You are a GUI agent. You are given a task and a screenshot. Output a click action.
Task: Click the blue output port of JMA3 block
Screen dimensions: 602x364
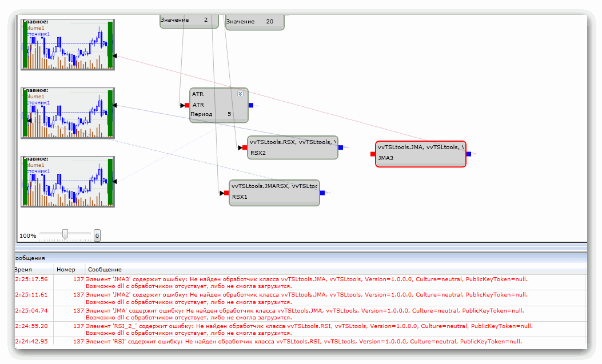pyautogui.click(x=468, y=154)
